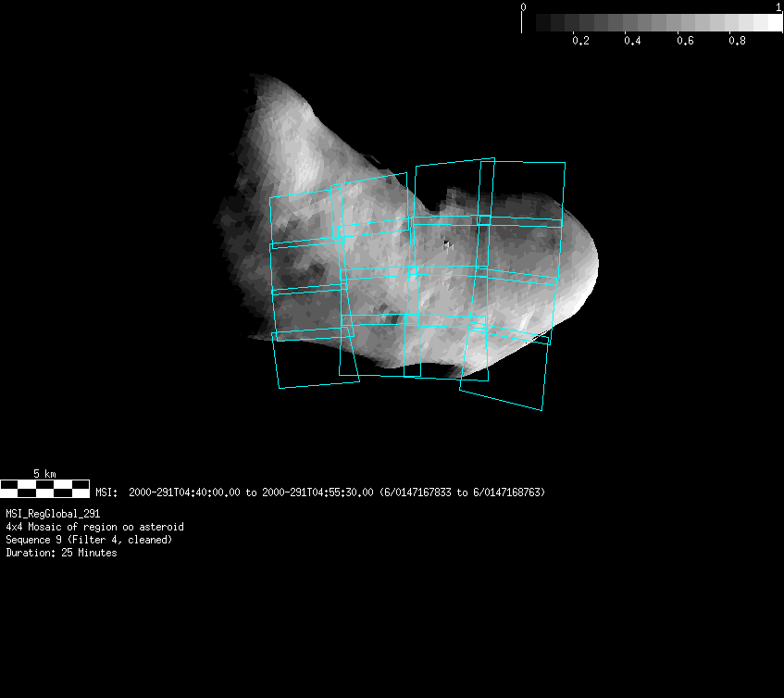Click the MSI_RegGlobal_291 title text
The image size is (784, 698).
pos(53,513)
